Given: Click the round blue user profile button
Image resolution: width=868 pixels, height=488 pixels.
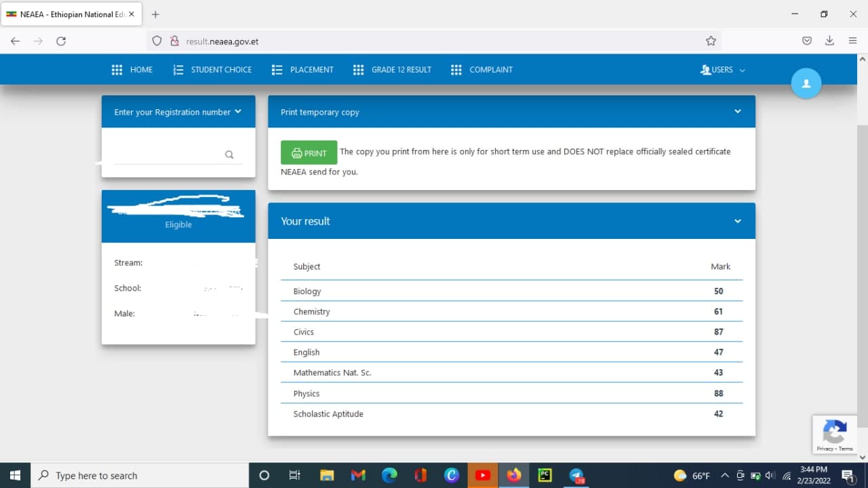Looking at the screenshot, I should click(806, 83).
